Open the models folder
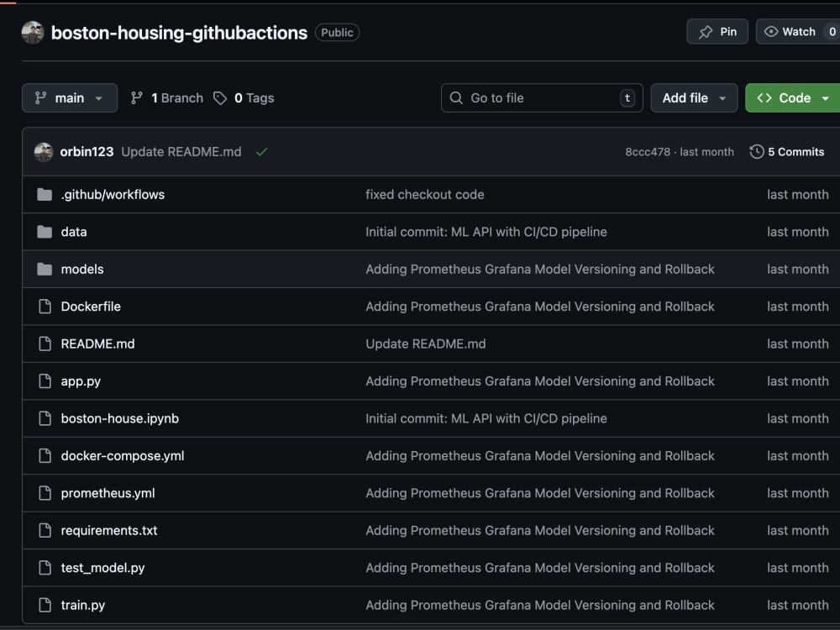Screen dimensions: 840x630 click(x=82, y=270)
